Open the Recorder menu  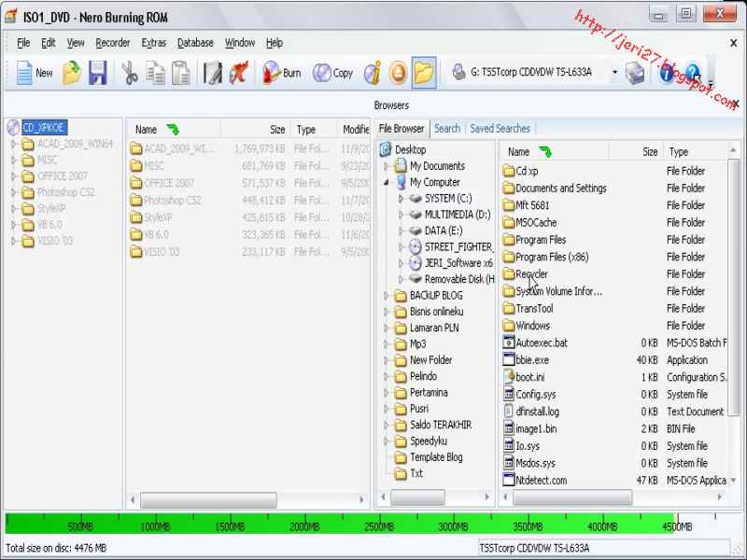point(112,43)
